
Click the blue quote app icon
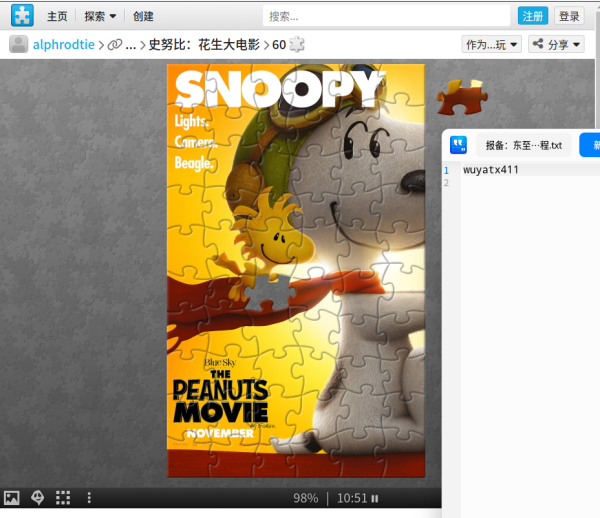click(458, 145)
